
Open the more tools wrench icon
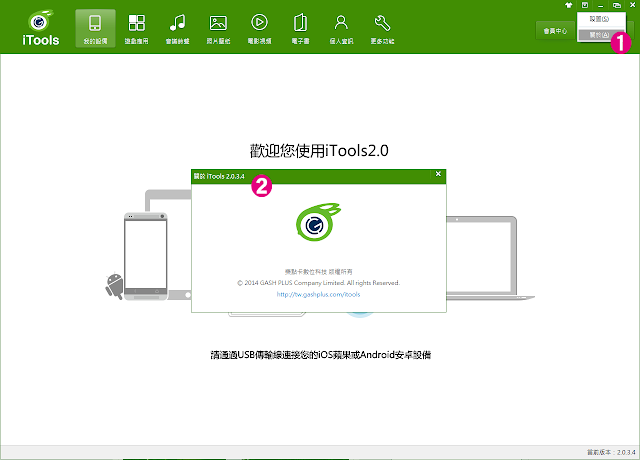(382, 29)
